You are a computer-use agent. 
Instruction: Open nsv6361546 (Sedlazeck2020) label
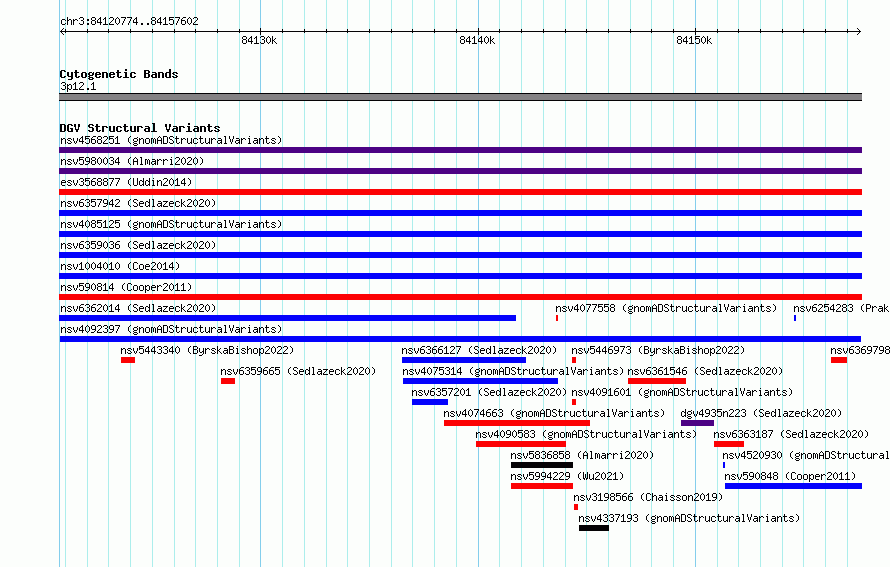(x=705, y=371)
